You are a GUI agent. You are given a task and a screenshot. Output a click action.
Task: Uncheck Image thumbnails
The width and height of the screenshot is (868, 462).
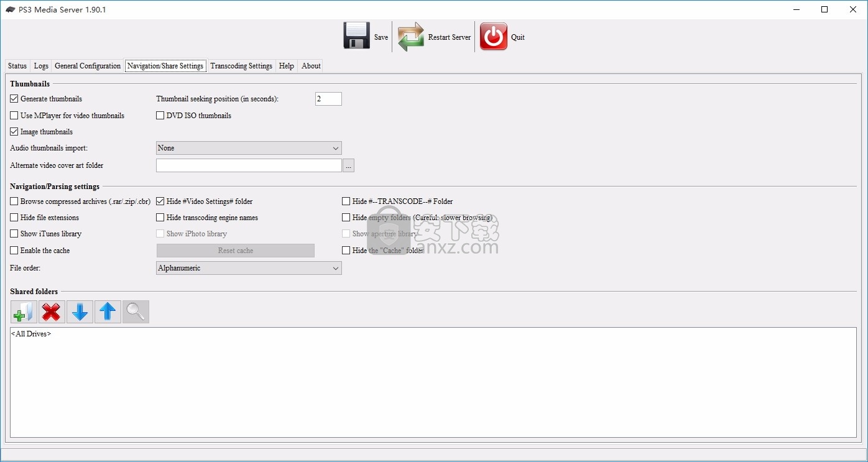point(14,132)
